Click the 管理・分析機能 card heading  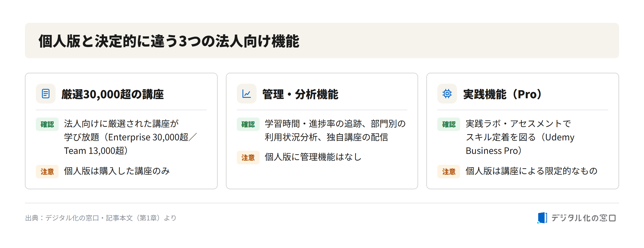point(300,94)
